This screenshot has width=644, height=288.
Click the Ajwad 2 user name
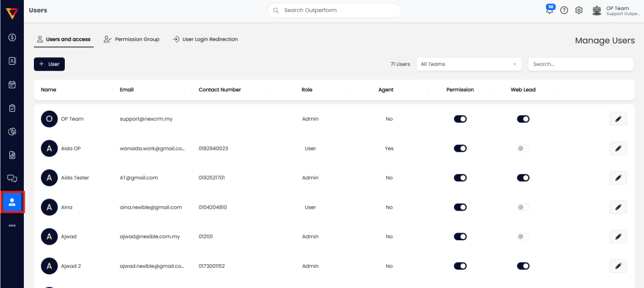pos(70,266)
